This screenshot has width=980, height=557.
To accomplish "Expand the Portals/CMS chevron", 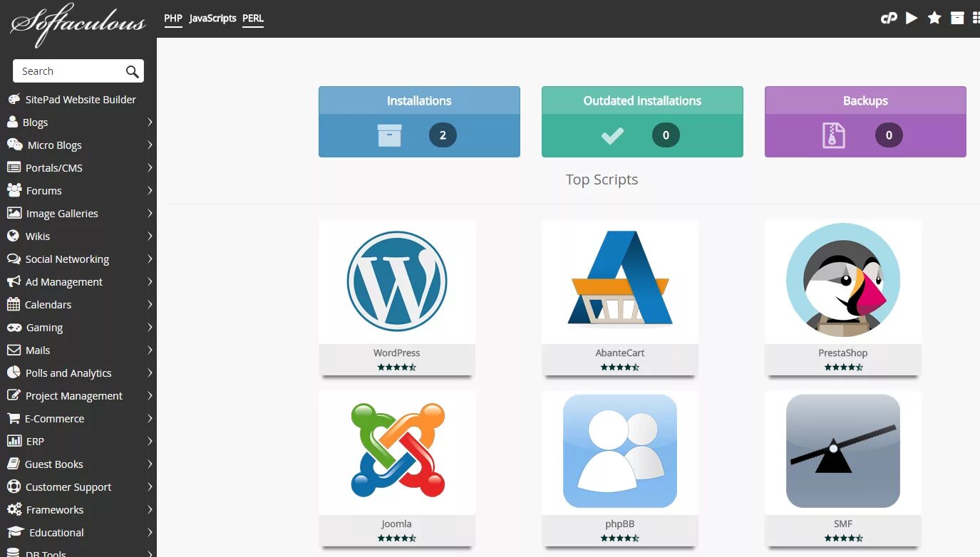I will point(150,167).
